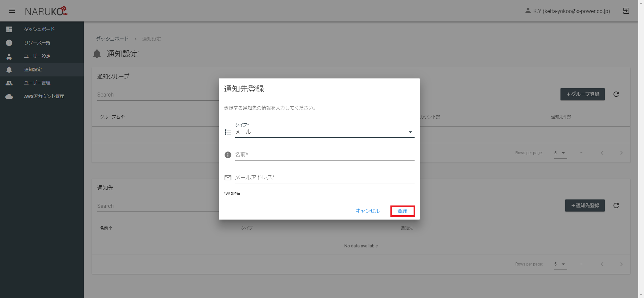Click the bell icon beside 通知設定 heading
The height and width of the screenshot is (298, 644).
click(97, 54)
